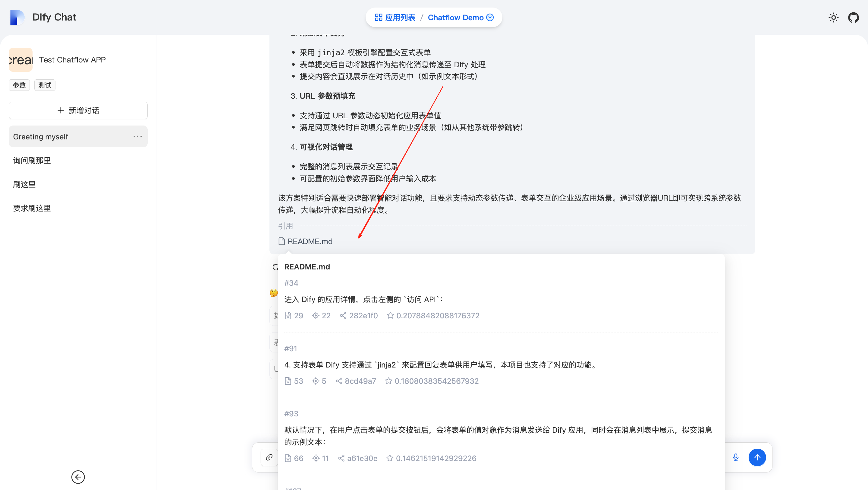Viewport: 868px width, 490px height.
Task: Click the file icon before README.md
Action: [282, 241]
